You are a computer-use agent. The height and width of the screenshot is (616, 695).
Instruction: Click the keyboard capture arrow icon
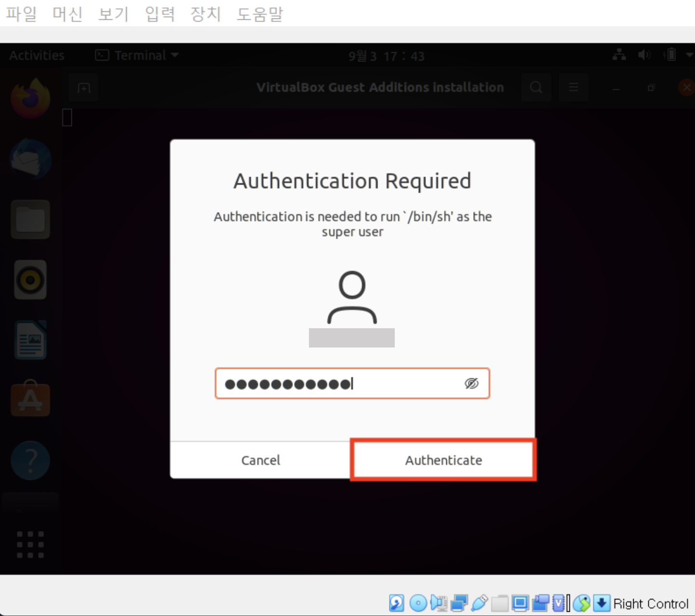tap(601, 603)
